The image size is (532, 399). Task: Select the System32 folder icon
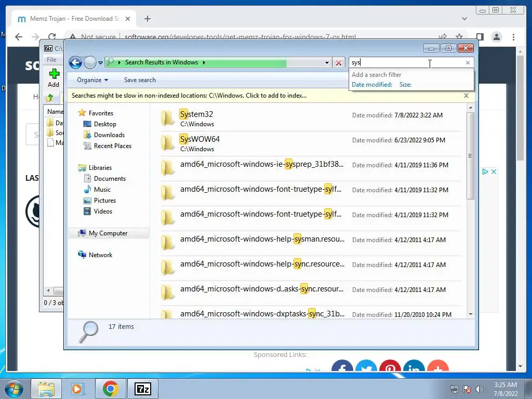point(168,118)
